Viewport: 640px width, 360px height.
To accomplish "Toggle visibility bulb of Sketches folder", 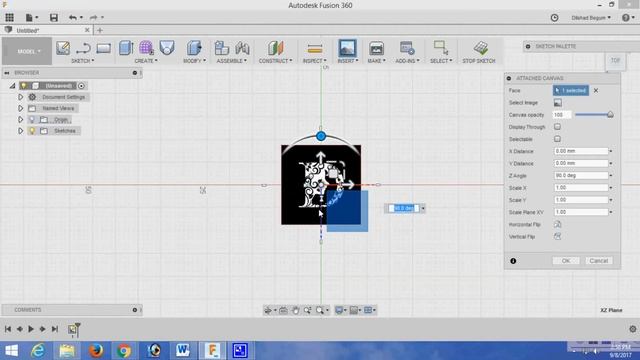I will (32, 131).
